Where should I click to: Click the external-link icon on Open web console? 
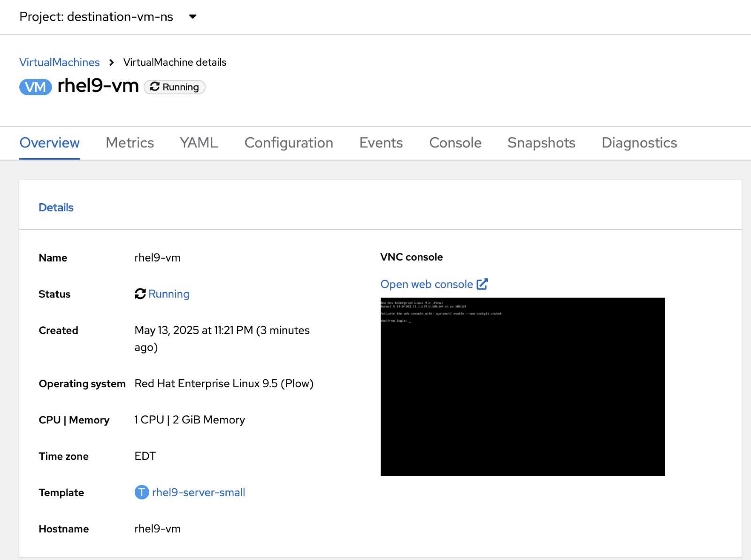(x=483, y=284)
